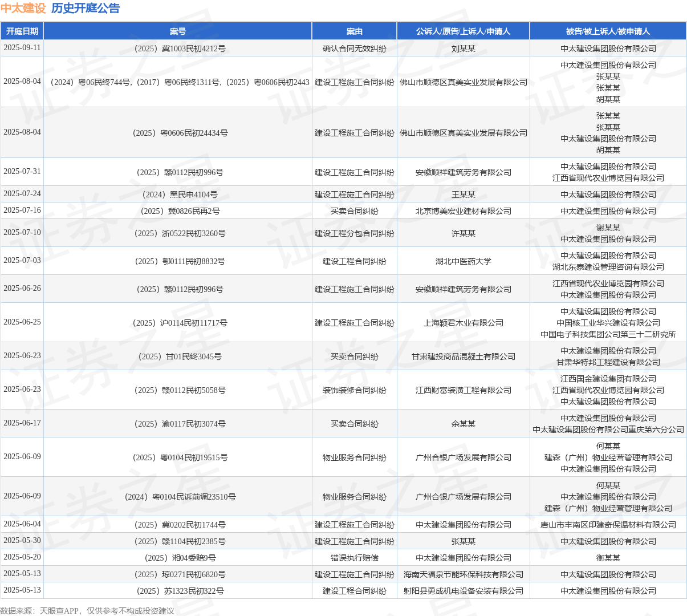Click case number (2025)甘01民终3045号
Image resolution: width=687 pixels, height=616 pixels.
178,356
